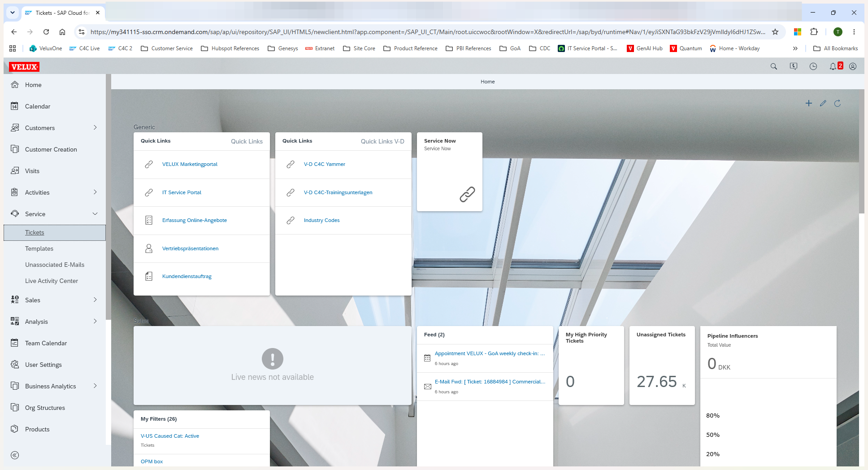
Task: Refresh the home page using the circular arrow icon
Action: (x=838, y=103)
